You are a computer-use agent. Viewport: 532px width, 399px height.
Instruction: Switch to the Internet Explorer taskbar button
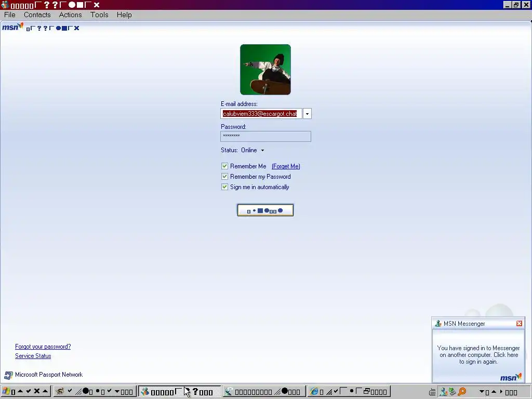349,391
